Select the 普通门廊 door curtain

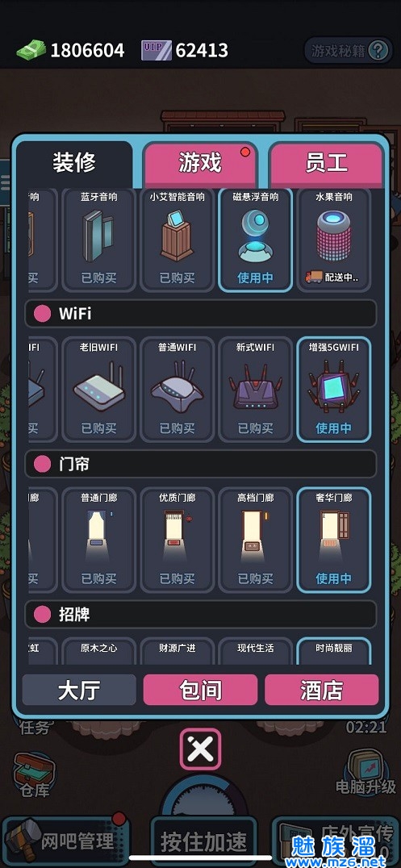coord(99,540)
